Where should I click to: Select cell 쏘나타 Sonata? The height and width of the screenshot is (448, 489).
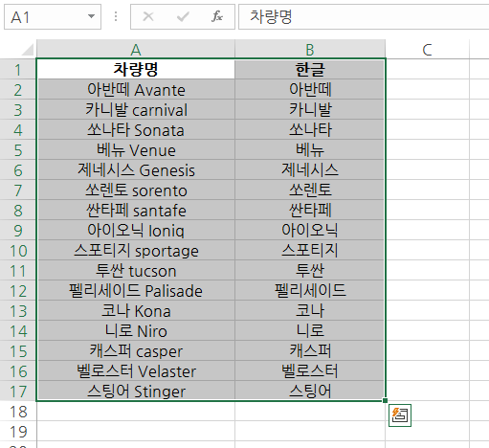(136, 129)
